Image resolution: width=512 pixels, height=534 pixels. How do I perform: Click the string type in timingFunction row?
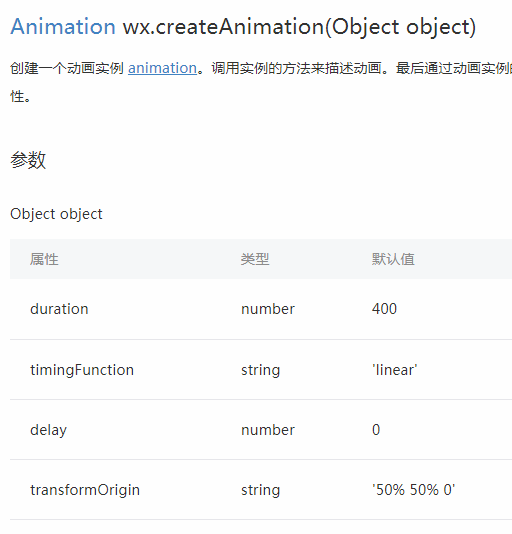coord(261,370)
